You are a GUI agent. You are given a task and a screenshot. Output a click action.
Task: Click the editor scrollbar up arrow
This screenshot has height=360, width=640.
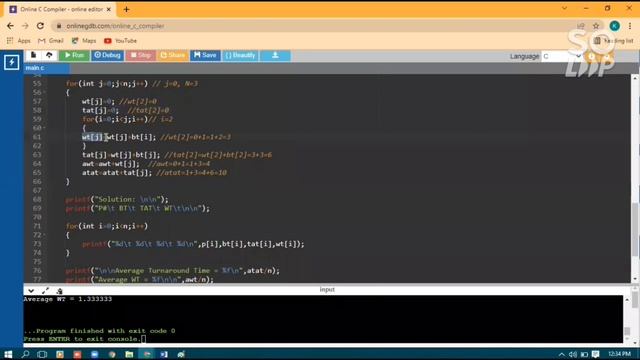(635, 78)
